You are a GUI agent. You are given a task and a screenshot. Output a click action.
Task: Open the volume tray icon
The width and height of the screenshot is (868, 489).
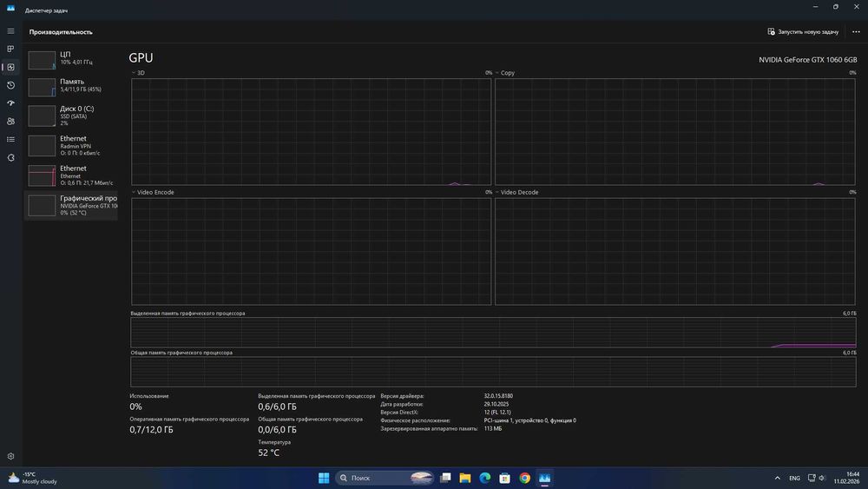coord(822,478)
